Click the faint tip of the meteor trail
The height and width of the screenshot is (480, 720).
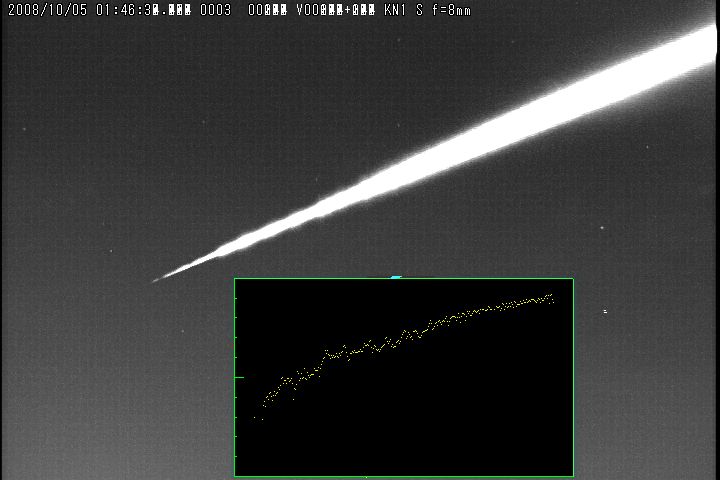coord(155,280)
